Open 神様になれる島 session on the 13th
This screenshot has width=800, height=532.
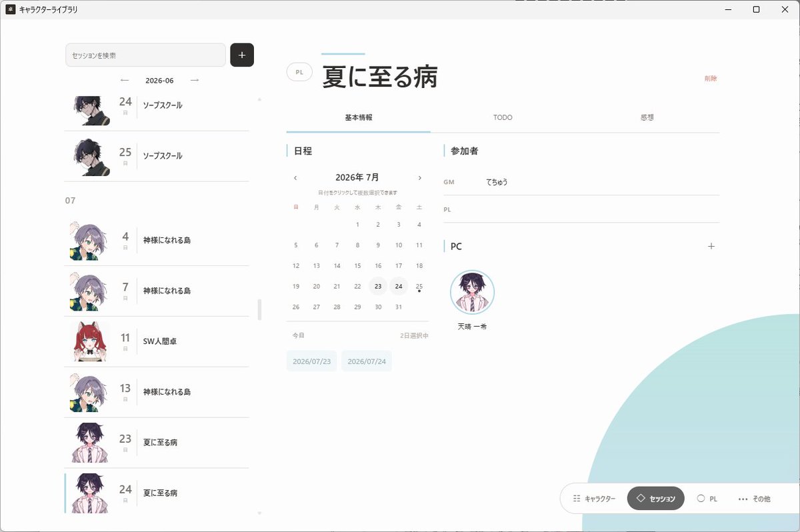[157, 392]
